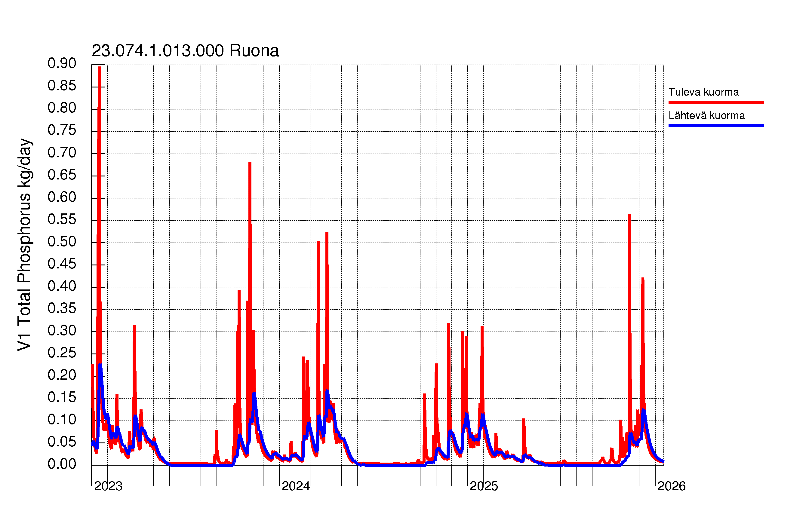Click the 2024 x-axis year label
The image size is (812, 511).
point(295,486)
